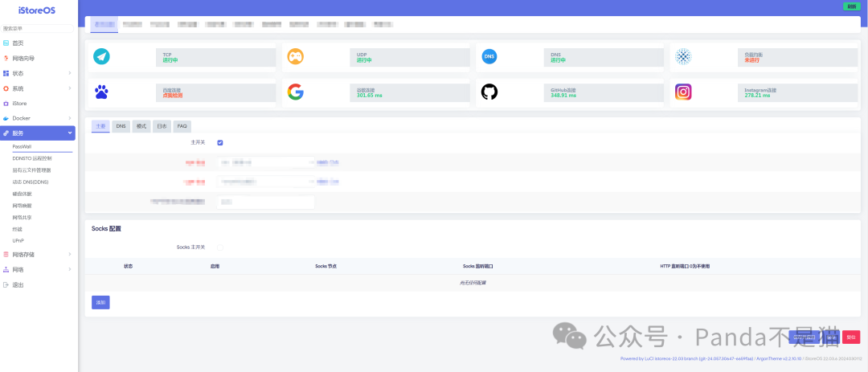Click the 301.65 ms Google latency value
Screen dimensions: 868x372
coord(369,96)
